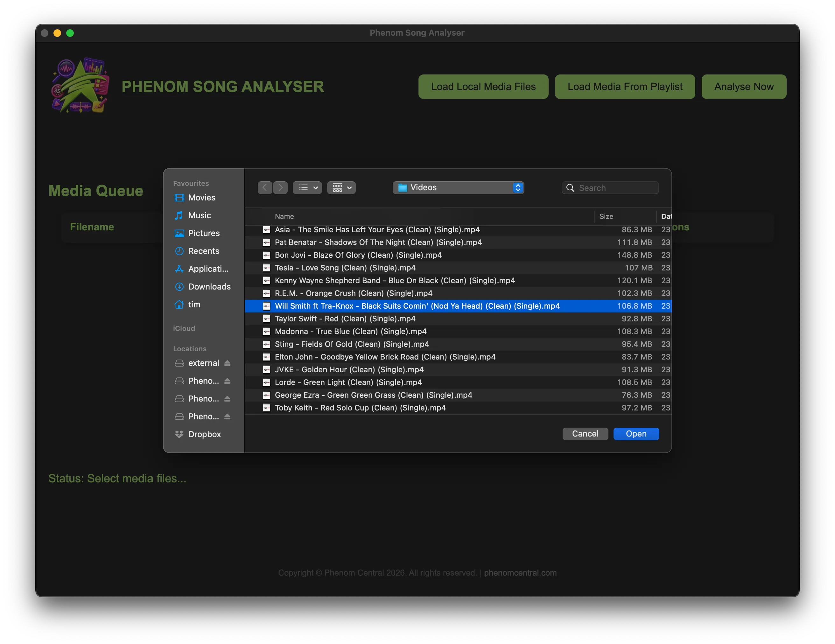Select Music in the sidebar
The width and height of the screenshot is (835, 644).
click(x=200, y=215)
